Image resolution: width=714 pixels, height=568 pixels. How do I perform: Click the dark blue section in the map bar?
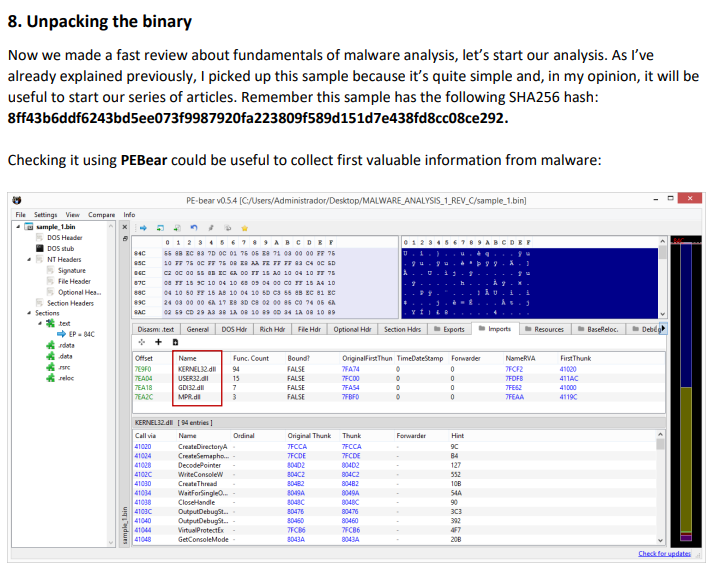(x=686, y=315)
